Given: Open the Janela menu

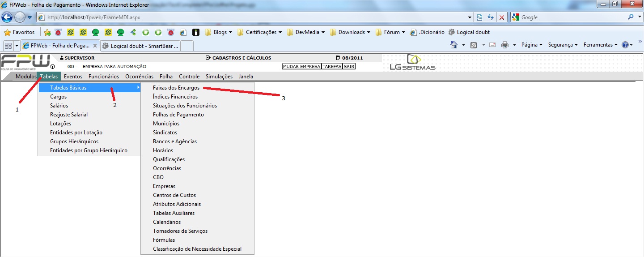Looking at the screenshot, I should 246,77.
